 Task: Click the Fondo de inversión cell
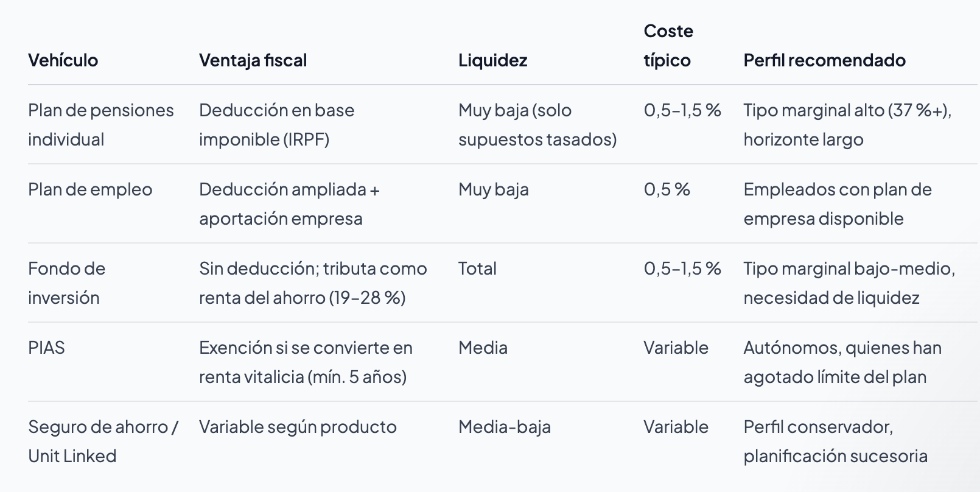(66, 283)
